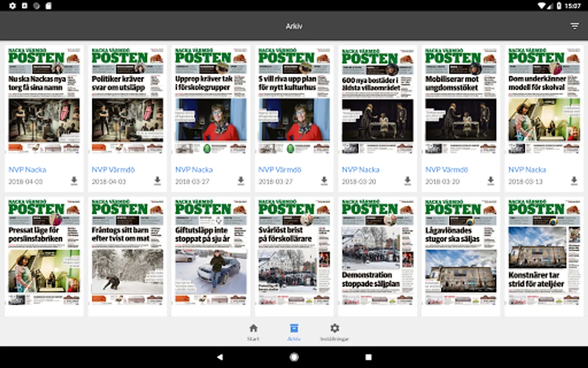Click NVP Värmdö title dated 2018-04-03
Image resolution: width=588 pixels, height=368 pixels.
click(113, 169)
